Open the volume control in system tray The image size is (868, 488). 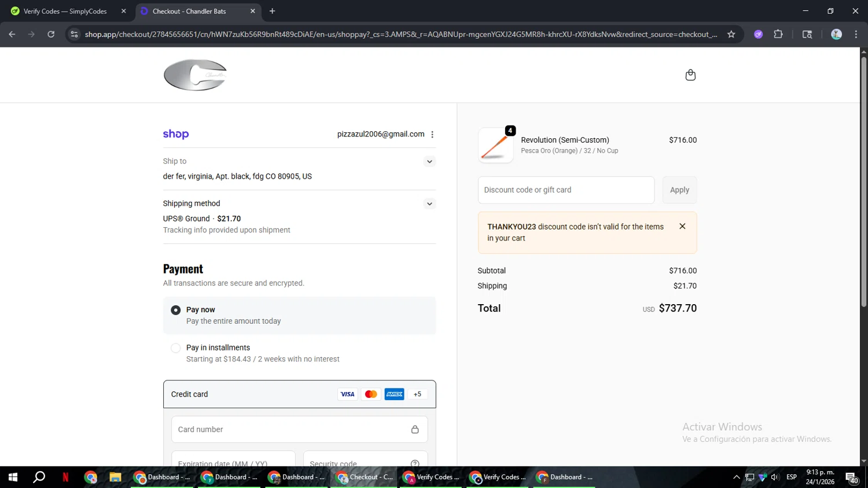775,477
